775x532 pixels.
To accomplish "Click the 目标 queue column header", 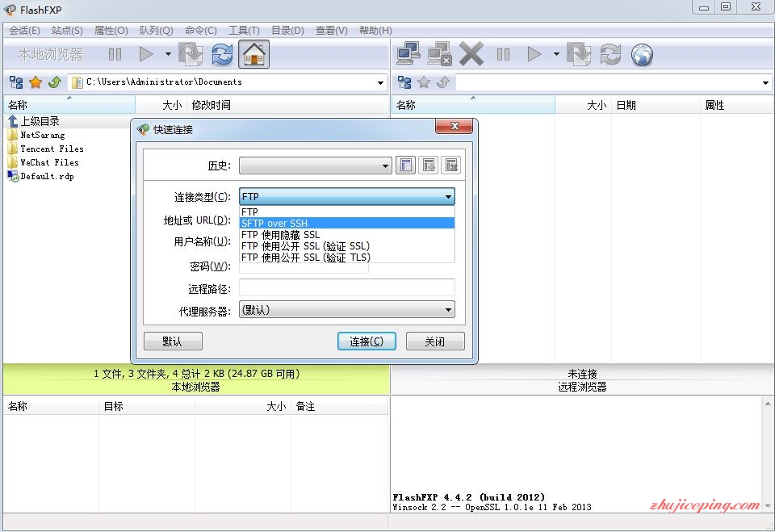I will (x=147, y=406).
